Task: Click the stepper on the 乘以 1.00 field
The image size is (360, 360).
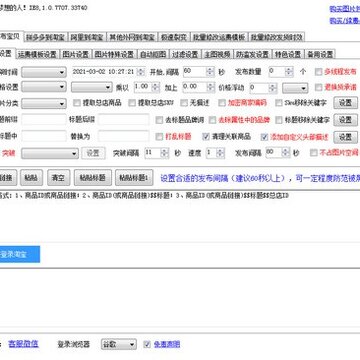Action: pyautogui.click(x=155, y=88)
